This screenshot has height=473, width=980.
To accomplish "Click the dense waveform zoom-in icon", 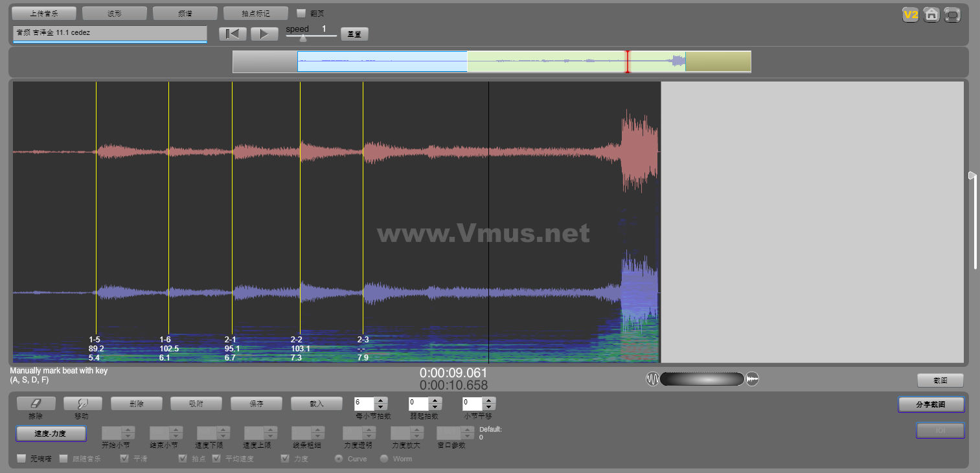I will [x=752, y=379].
